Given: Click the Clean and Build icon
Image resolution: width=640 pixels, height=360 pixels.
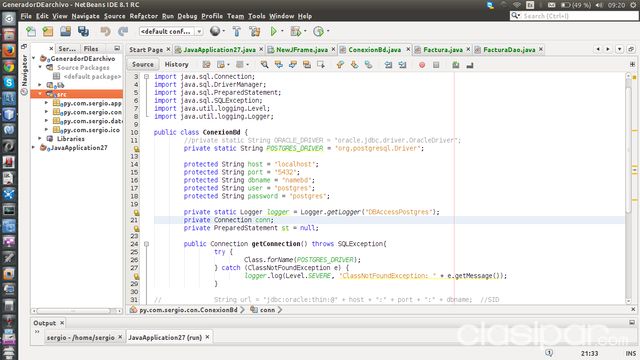Looking at the screenshot, I should [x=255, y=31].
